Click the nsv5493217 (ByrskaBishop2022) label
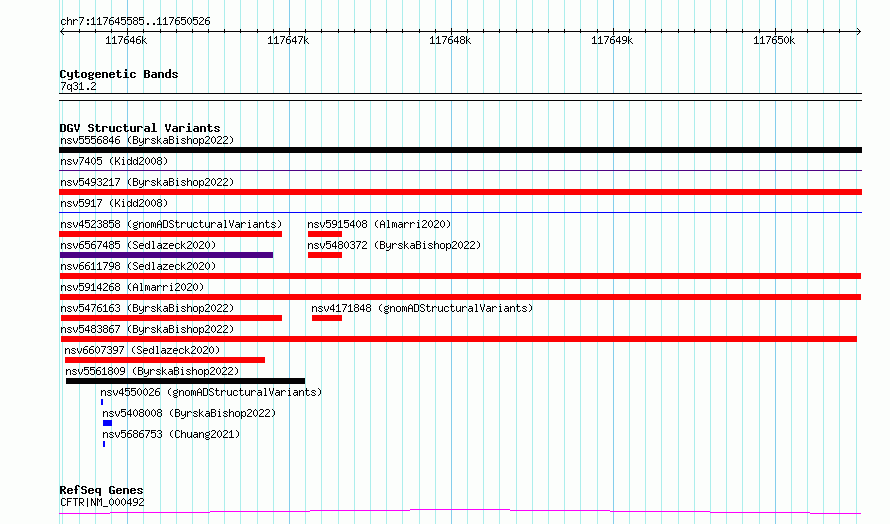This screenshot has height=524, width=890. click(147, 182)
